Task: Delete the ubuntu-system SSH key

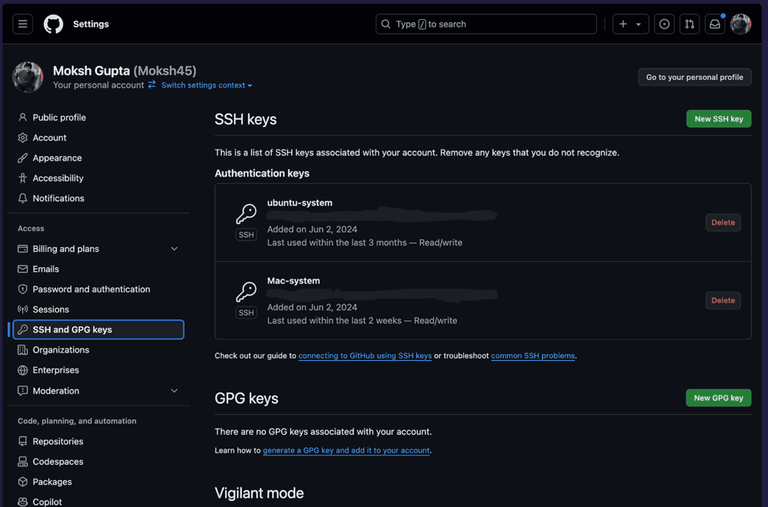Action: click(x=723, y=222)
